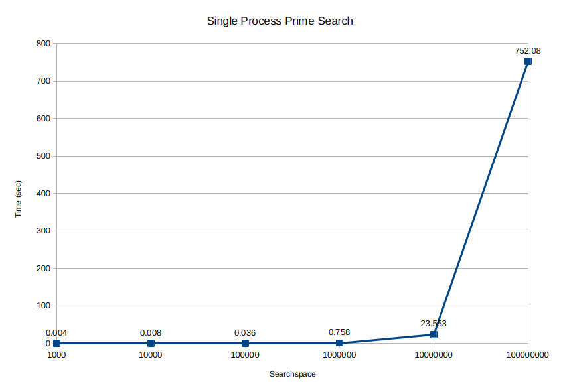The image size is (561, 392).
Task: Select the data marker labeled 0.036
Action: (x=245, y=343)
